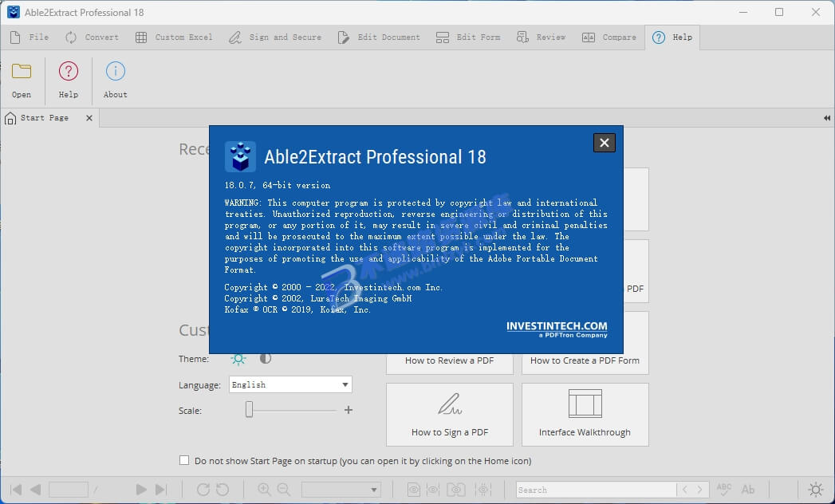The image size is (835, 504).
Task: Open the How to Review a PDF tutorial
Action: point(450,360)
